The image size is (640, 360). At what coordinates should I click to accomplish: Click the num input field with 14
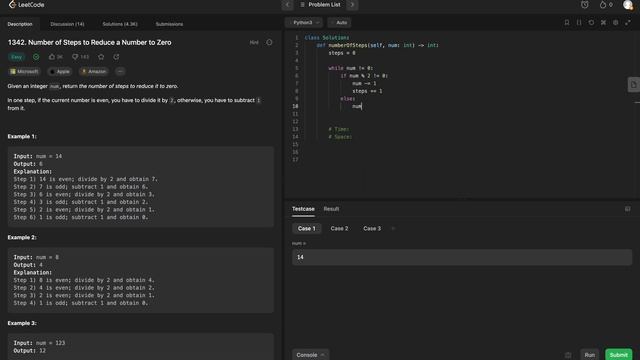462,257
